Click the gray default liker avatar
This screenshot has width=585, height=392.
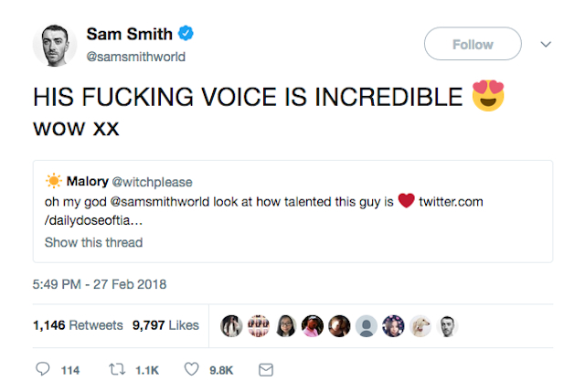tap(366, 324)
